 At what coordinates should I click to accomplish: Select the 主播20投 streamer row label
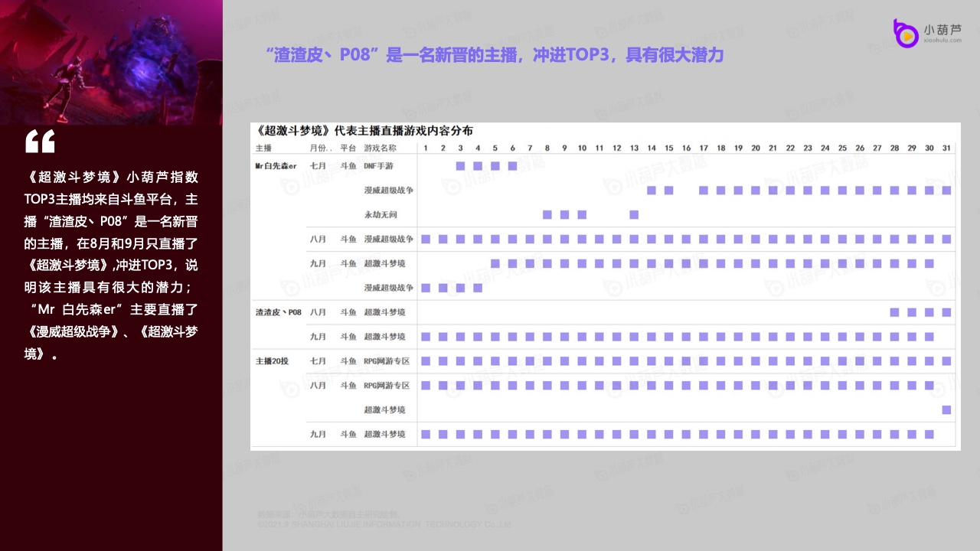pos(272,361)
